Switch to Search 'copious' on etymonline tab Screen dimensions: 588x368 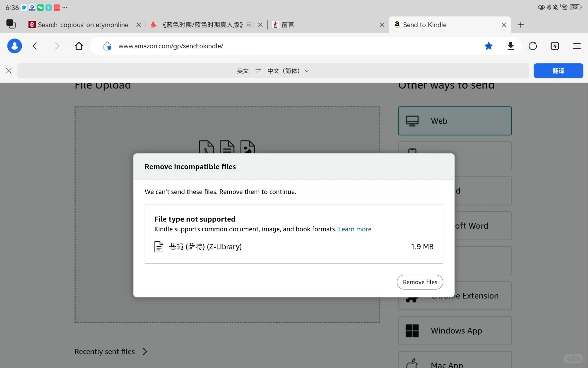83,25
